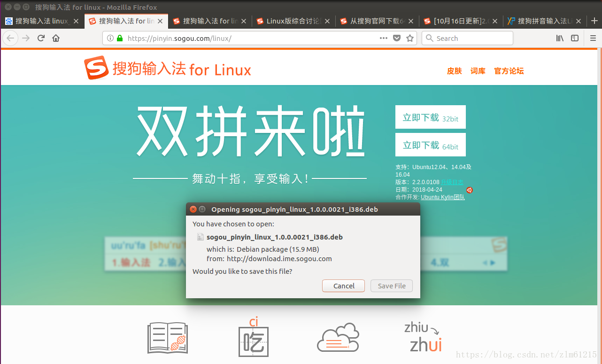Viewport: 602px width, 364px height.
Task: Reload the current page
Action: (x=41, y=38)
